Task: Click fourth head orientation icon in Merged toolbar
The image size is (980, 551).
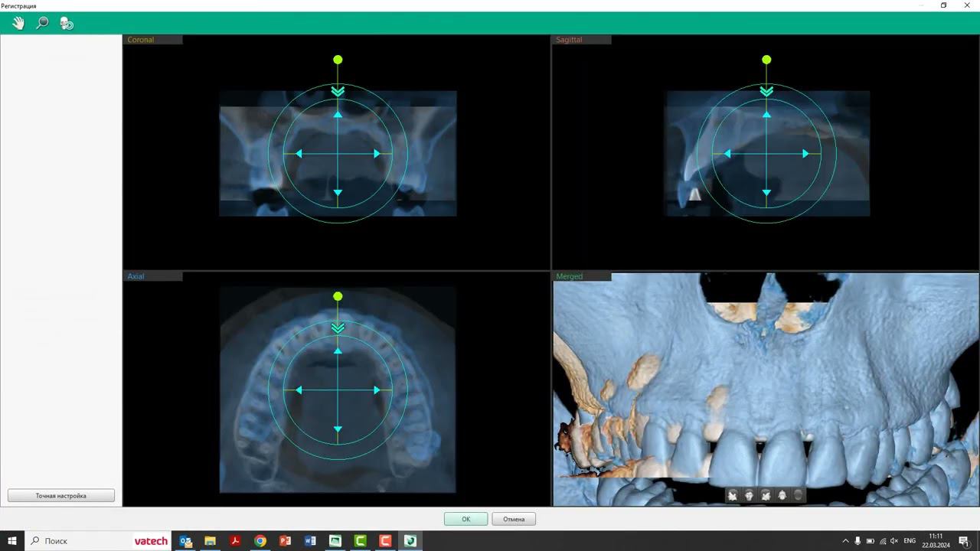Action: pos(782,495)
